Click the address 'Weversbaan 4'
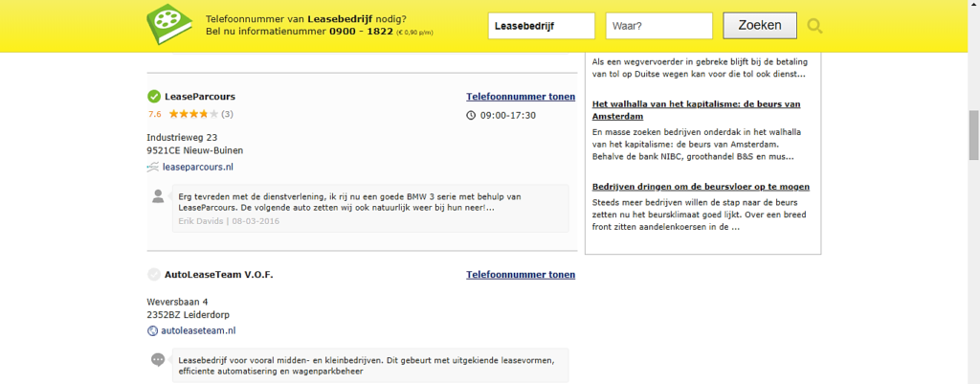The image size is (980, 384). click(x=177, y=302)
